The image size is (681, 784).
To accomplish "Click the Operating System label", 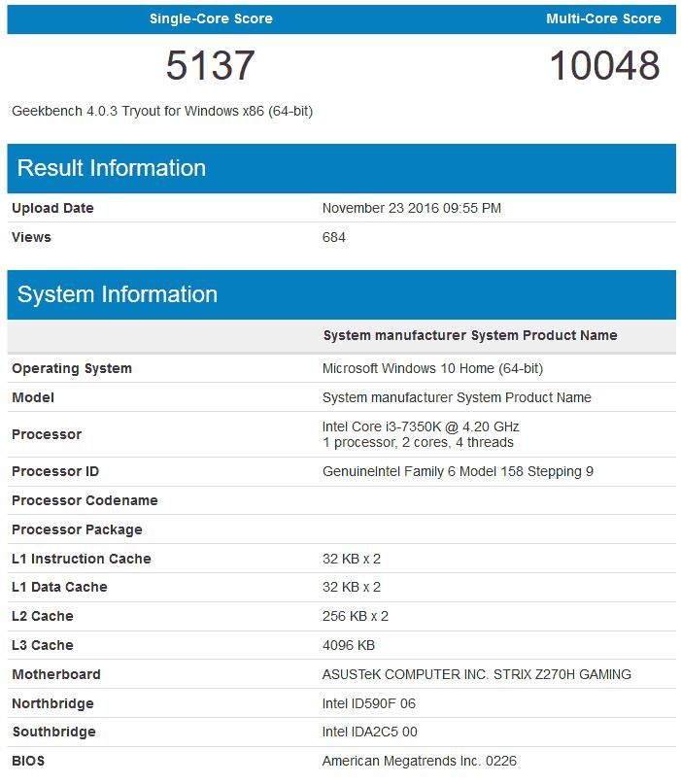I will click(72, 368).
